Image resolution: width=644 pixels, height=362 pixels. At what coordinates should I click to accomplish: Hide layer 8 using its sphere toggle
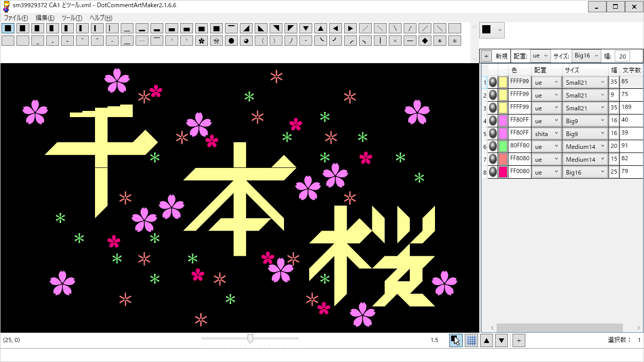click(493, 172)
